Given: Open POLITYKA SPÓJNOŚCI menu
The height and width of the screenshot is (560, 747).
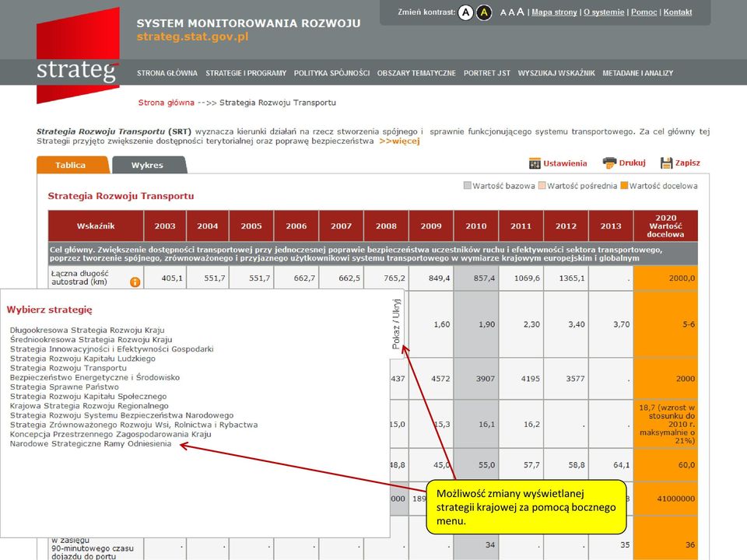Looking at the screenshot, I should pyautogui.click(x=331, y=73).
